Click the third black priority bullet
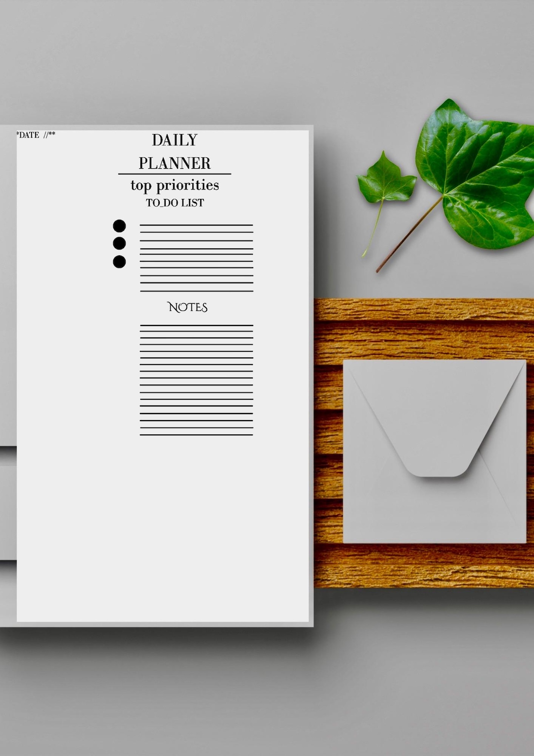The width and height of the screenshot is (534, 756). coord(119,262)
